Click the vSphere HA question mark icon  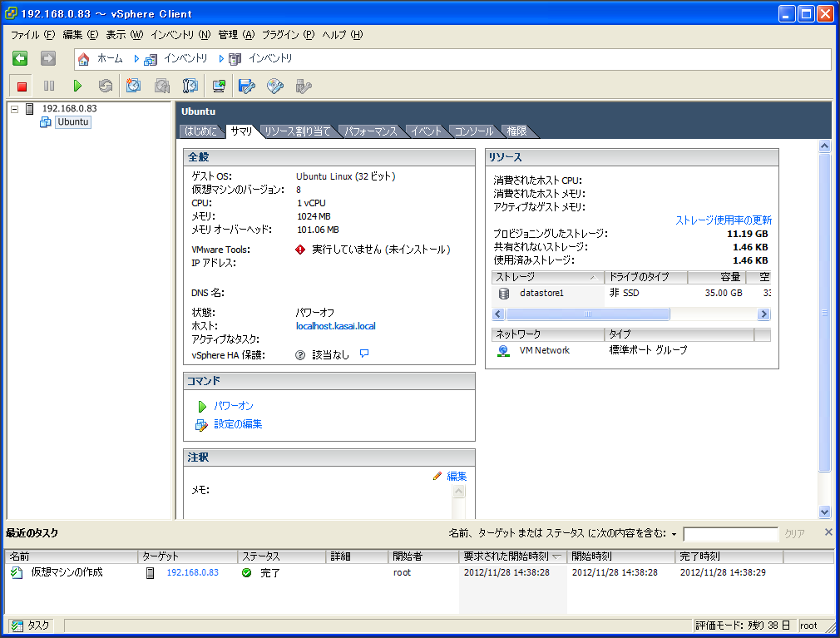tap(300, 354)
